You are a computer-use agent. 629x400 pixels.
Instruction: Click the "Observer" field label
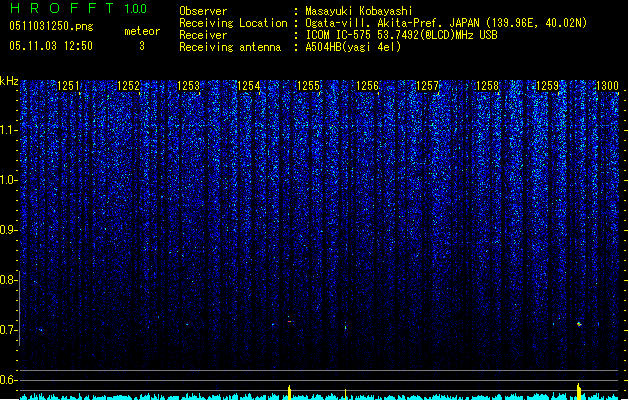coord(203,11)
